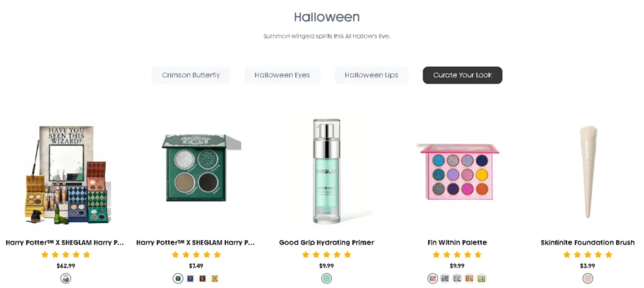Click the Curate Your Look tab
The width and height of the screenshot is (644, 288).
click(x=462, y=75)
